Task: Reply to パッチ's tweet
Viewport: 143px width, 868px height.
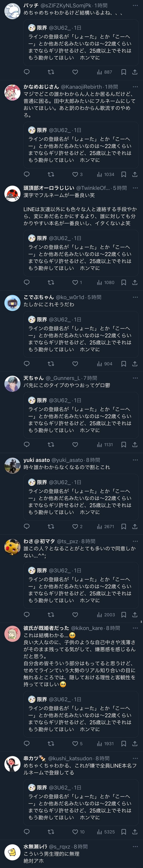Action: coord(27,72)
